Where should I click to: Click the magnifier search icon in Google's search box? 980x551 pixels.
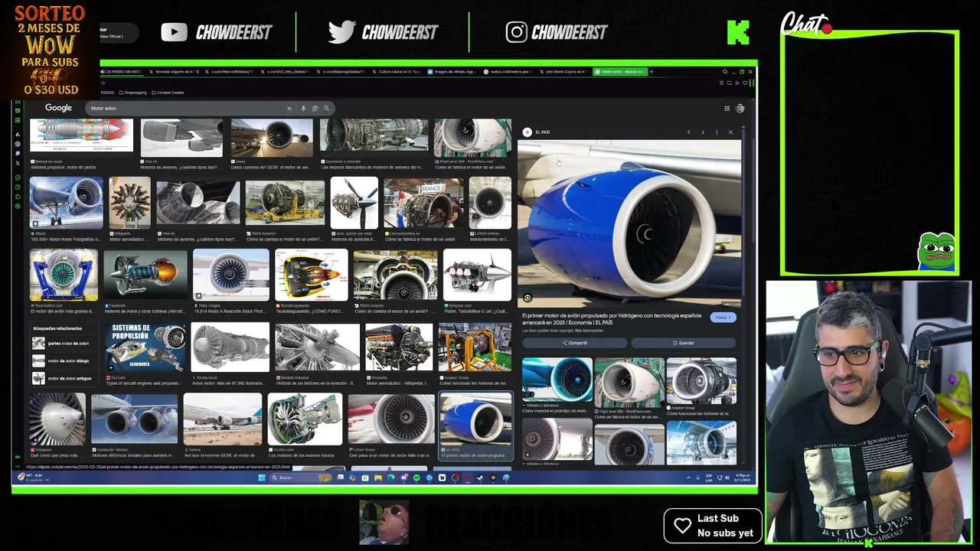[326, 108]
